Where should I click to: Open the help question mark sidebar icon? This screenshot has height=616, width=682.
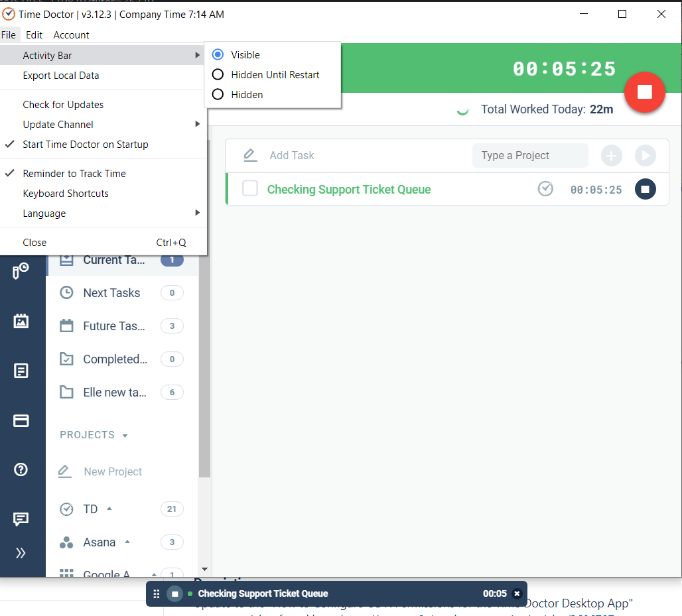coord(21,469)
